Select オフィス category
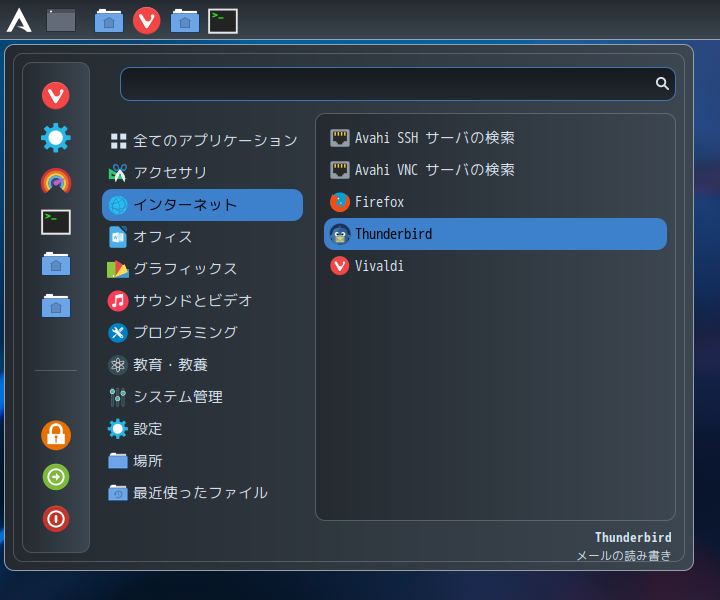Image resolution: width=720 pixels, height=600 pixels. [x=202, y=237]
